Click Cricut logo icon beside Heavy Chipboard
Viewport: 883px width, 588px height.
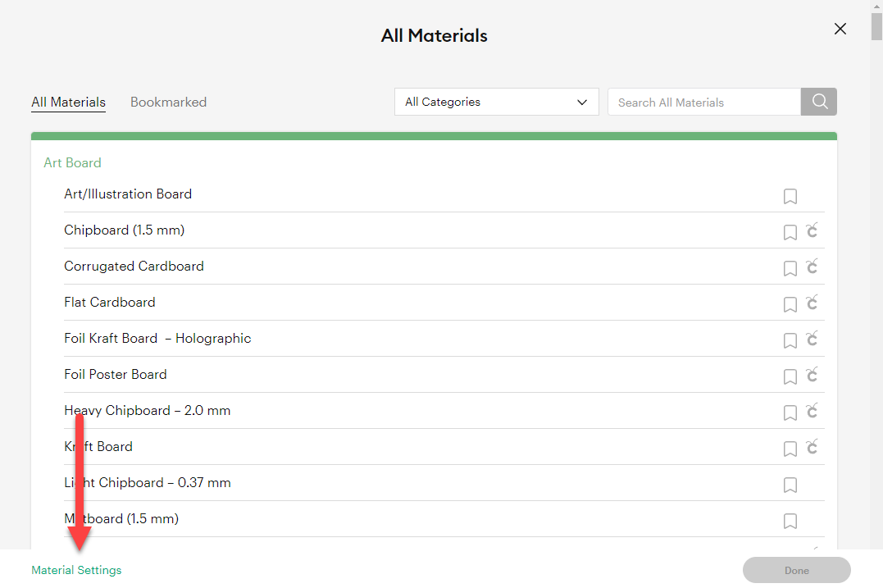pyautogui.click(x=812, y=411)
